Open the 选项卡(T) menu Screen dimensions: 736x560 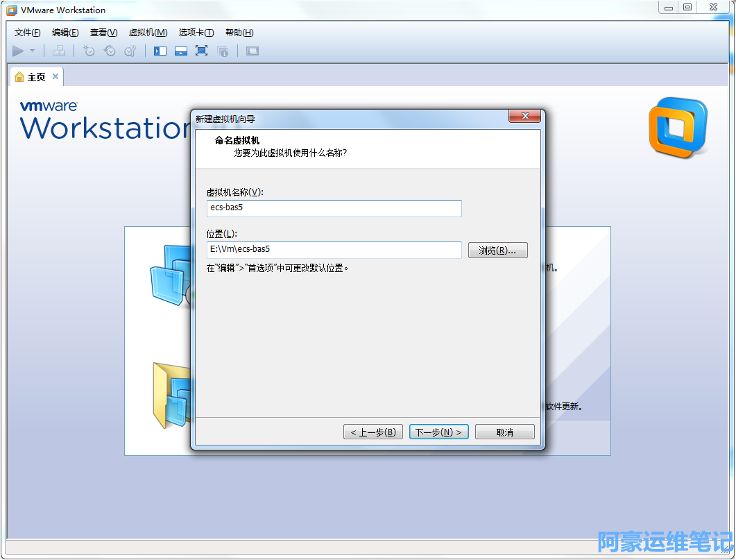[196, 33]
